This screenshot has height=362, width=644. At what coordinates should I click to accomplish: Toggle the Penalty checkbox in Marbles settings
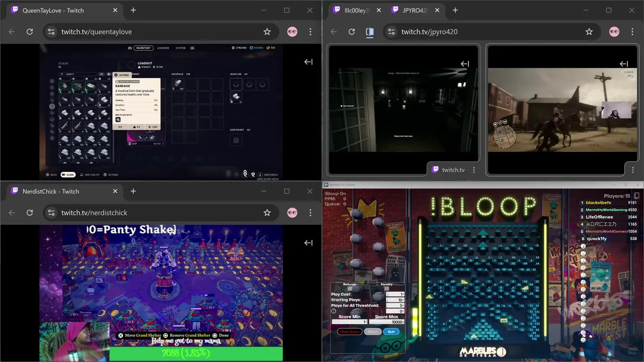386,289
